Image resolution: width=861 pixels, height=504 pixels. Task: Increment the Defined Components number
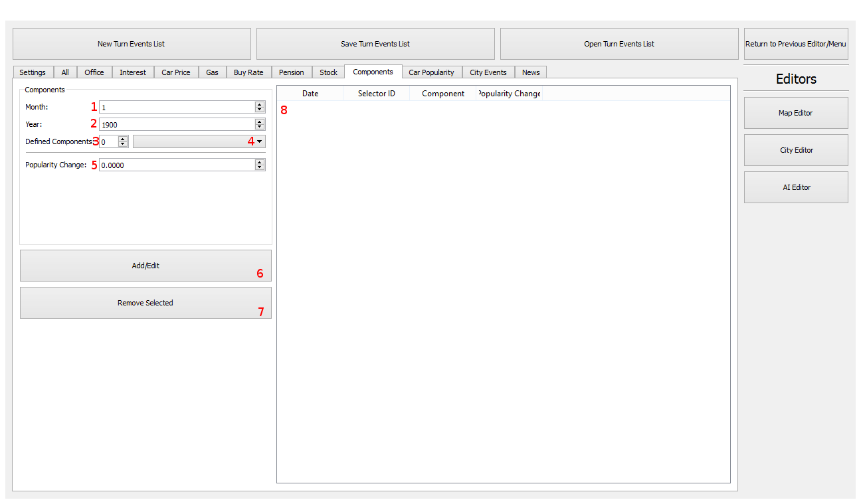[x=123, y=139]
